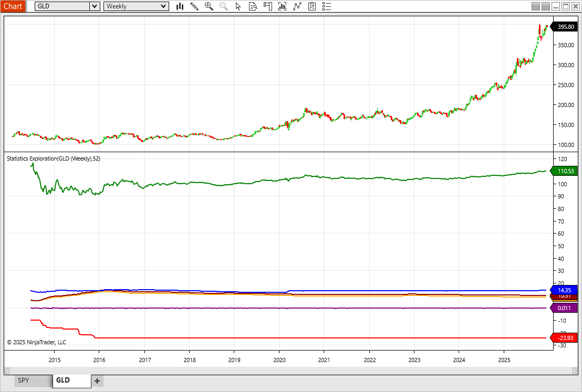Click the Statistics Exploration indicator label
582x392 pixels.
[x=54, y=158]
